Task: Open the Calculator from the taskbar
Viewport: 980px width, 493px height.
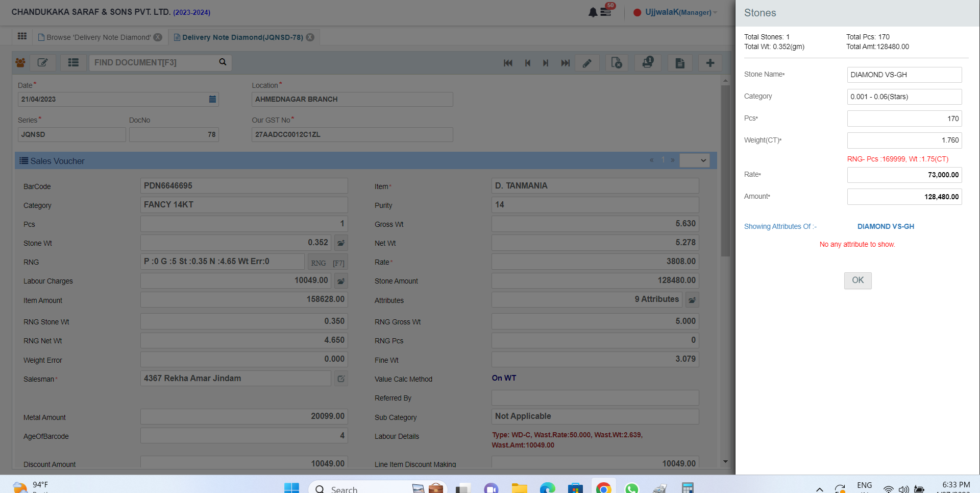Action: pyautogui.click(x=688, y=488)
